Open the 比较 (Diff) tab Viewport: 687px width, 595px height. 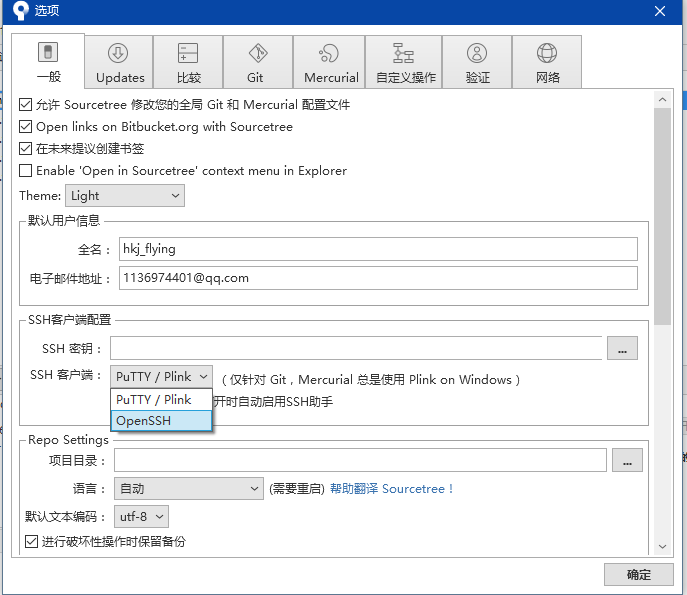pyautogui.click(x=188, y=62)
